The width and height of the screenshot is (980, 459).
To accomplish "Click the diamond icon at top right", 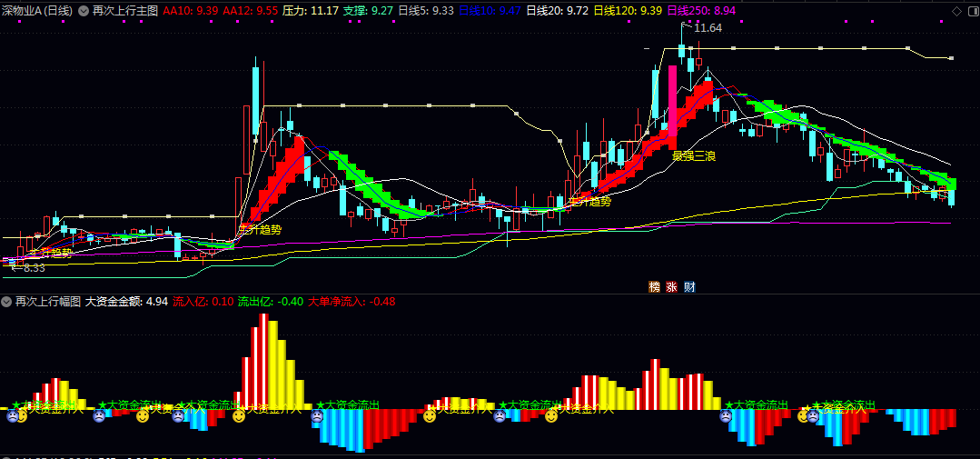I will click(957, 11).
